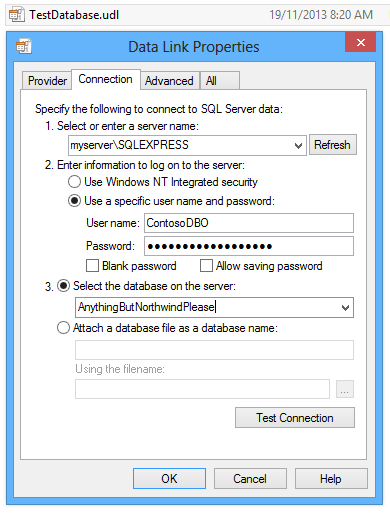Switch to the Provider tab
Image resolution: width=390 pixels, height=517 pixels.
pyautogui.click(x=47, y=81)
